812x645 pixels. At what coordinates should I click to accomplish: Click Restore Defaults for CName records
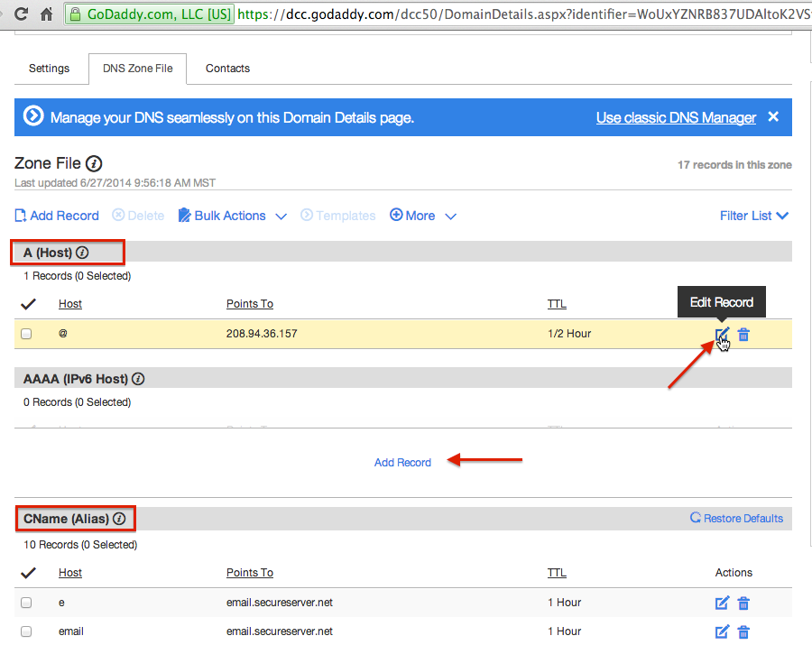tap(736, 518)
